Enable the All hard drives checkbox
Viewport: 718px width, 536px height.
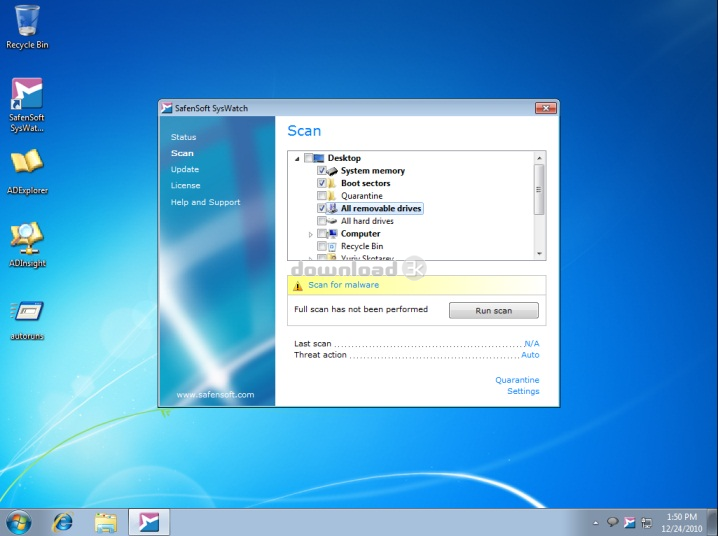(x=322, y=221)
